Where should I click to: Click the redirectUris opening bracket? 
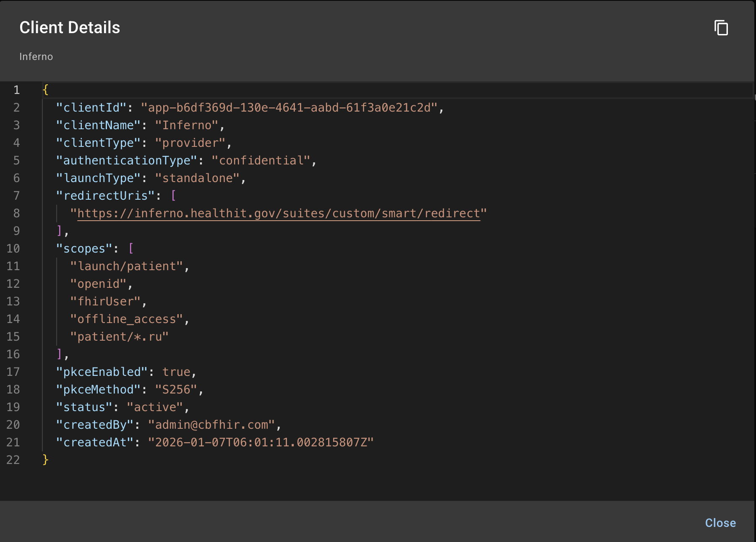click(173, 196)
